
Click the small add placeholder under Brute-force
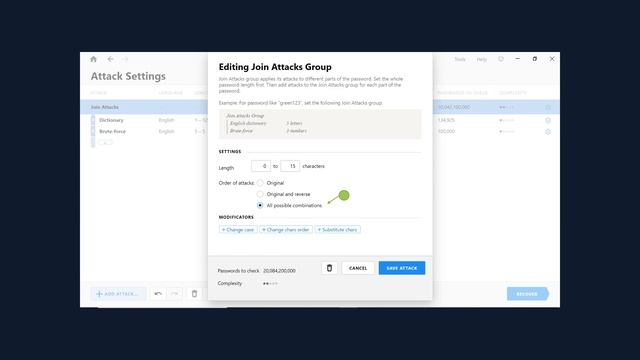pyautogui.click(x=105, y=142)
